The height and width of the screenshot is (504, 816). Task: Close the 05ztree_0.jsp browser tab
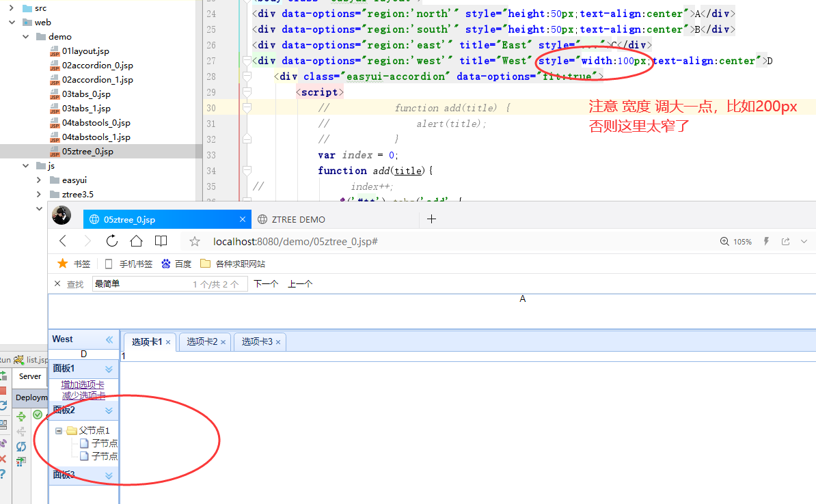(243, 219)
